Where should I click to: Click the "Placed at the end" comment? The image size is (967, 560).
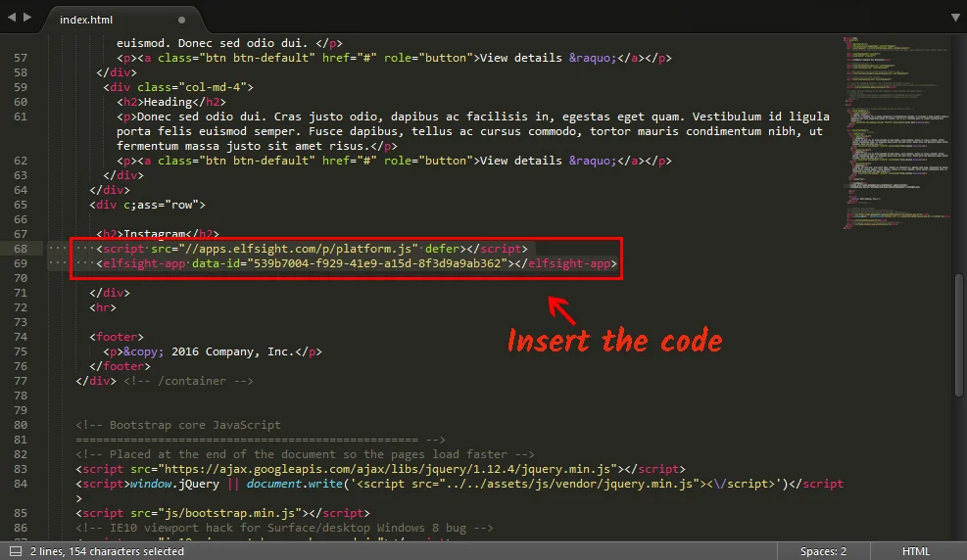tap(305, 454)
